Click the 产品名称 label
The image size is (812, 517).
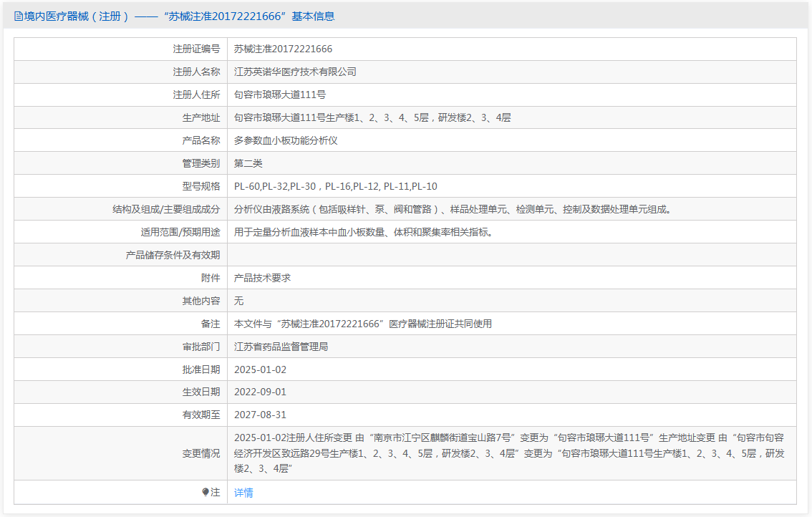click(201, 140)
